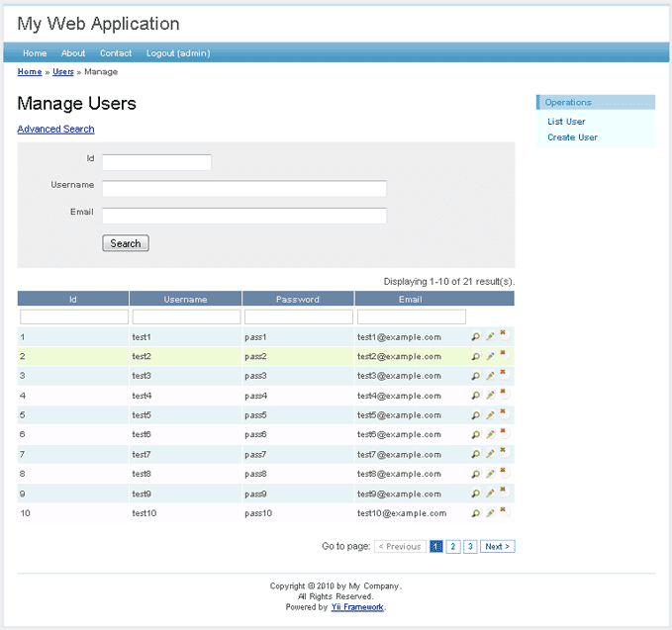The image size is (672, 630).
Task: Open the About menu item
Action: (x=73, y=53)
